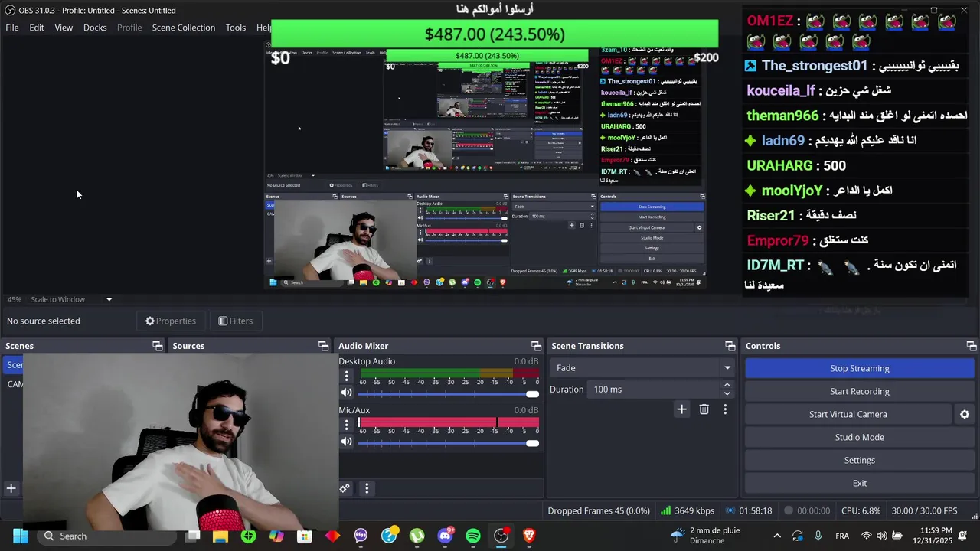Click the system tray microphone icon
Viewport: 980px width, 551px height.
[x=818, y=536]
